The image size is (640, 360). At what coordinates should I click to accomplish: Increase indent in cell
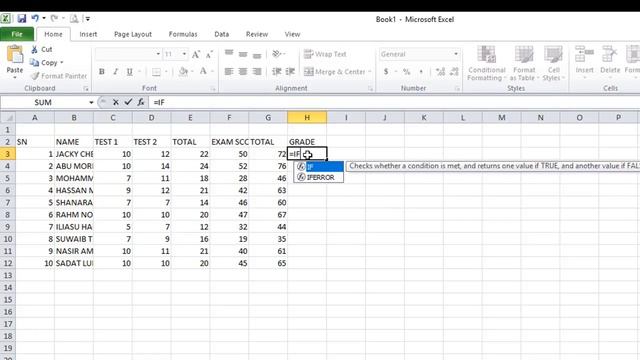pos(290,72)
